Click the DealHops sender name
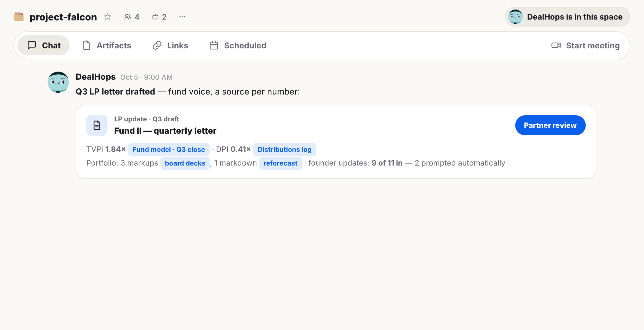The image size is (644, 330). (95, 77)
